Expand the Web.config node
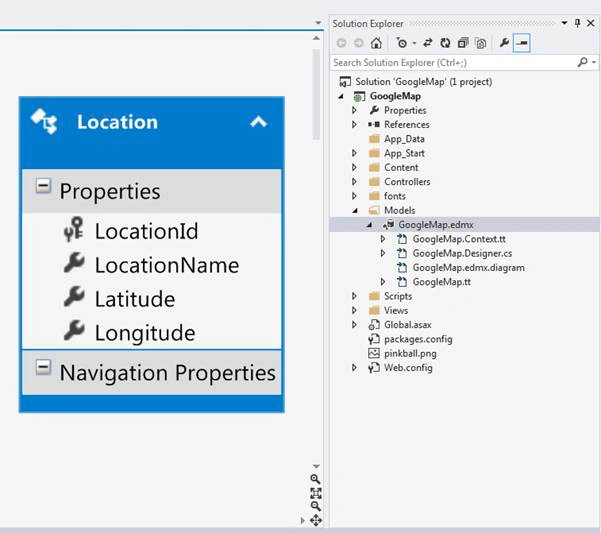Viewport: 601px width, 533px height. 354,367
